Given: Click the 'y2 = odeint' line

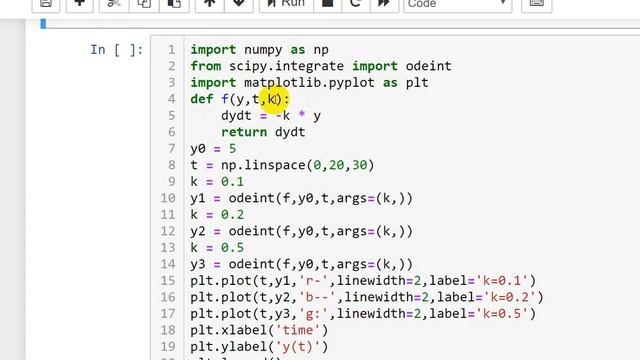Looking at the screenshot, I should point(302,231).
